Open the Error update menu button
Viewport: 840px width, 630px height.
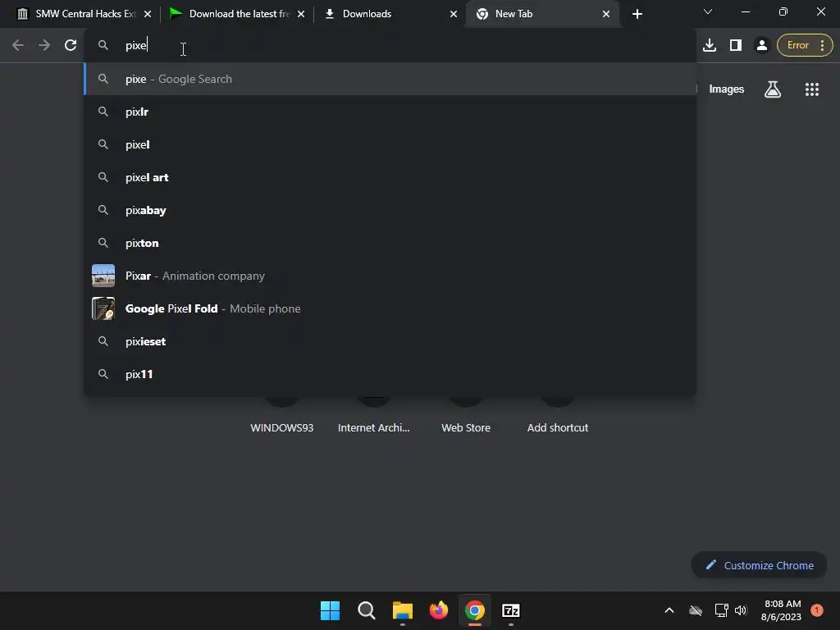[805, 45]
